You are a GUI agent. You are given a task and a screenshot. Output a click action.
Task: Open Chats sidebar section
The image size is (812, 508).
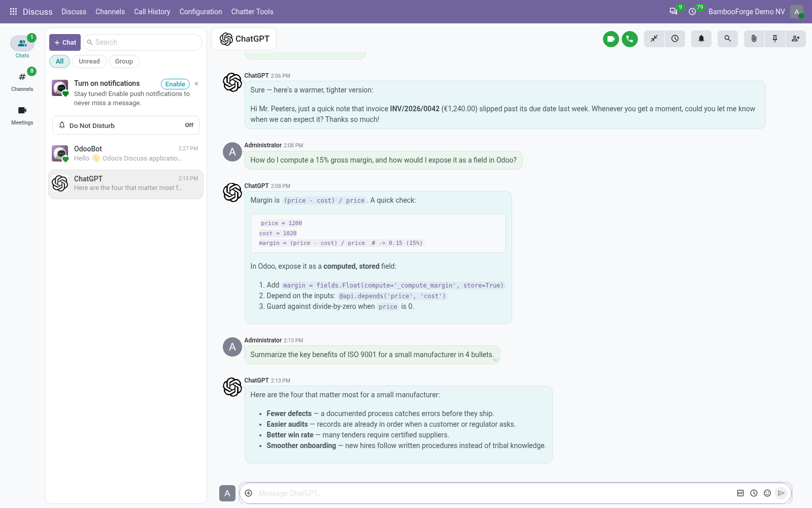pyautogui.click(x=22, y=47)
